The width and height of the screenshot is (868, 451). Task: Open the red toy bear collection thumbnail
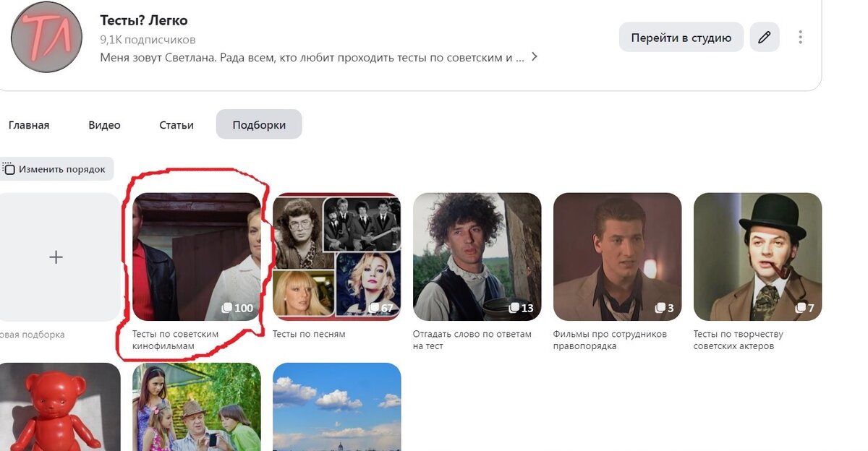(60, 407)
